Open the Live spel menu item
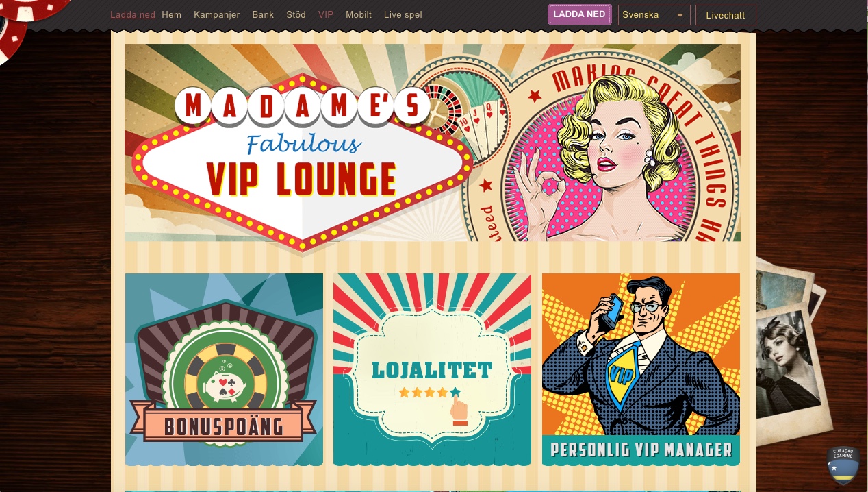The width and height of the screenshot is (868, 492). pyautogui.click(x=403, y=14)
